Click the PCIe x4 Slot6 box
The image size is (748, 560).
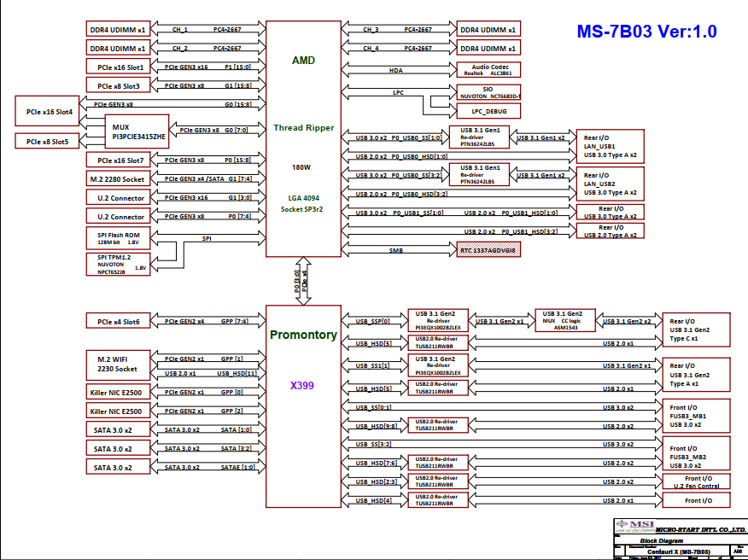[x=120, y=321]
